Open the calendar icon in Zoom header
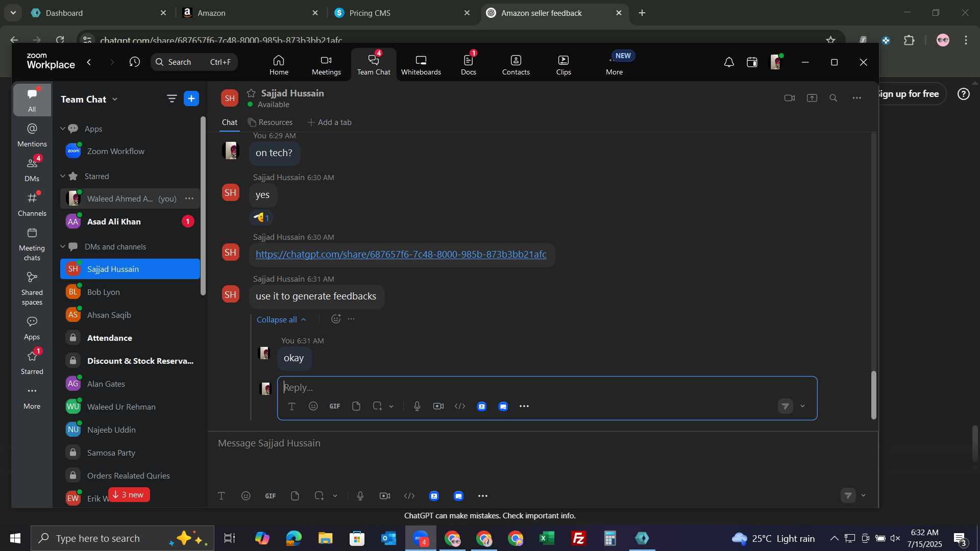This screenshot has width=980, height=551. tap(752, 62)
